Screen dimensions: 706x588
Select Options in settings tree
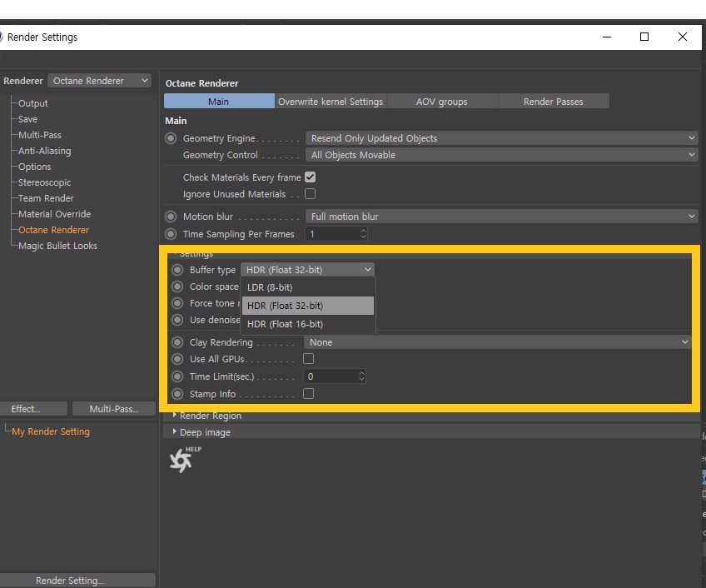(35, 167)
